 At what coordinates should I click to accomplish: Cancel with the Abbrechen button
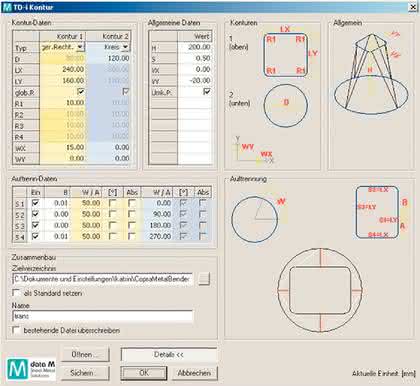tap(194, 373)
